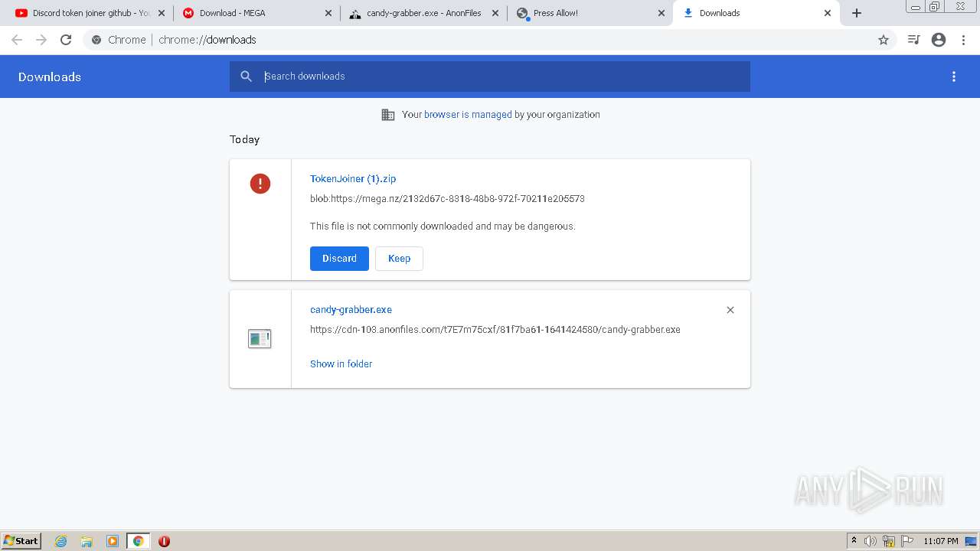Viewport: 980px width, 551px height.
Task: Click managed organization building icon
Action: coord(388,115)
